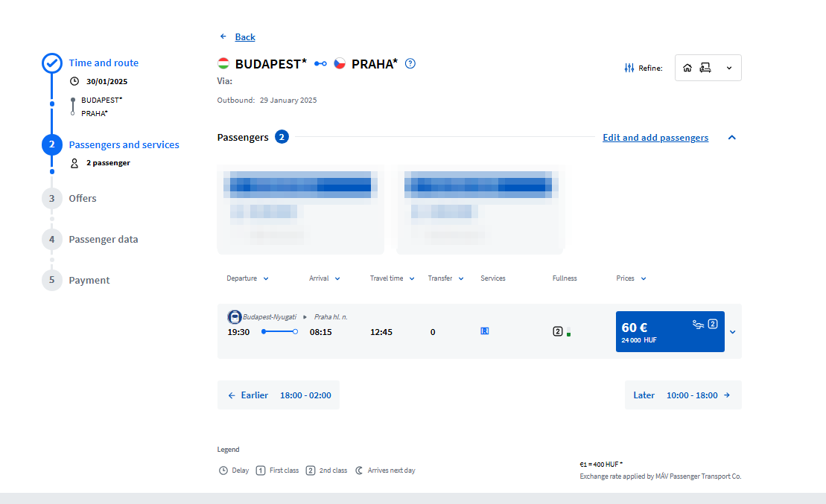This screenshot has width=826, height=504.
Task: Click the Outbound 29 January 2025 text
Action: coord(267,100)
